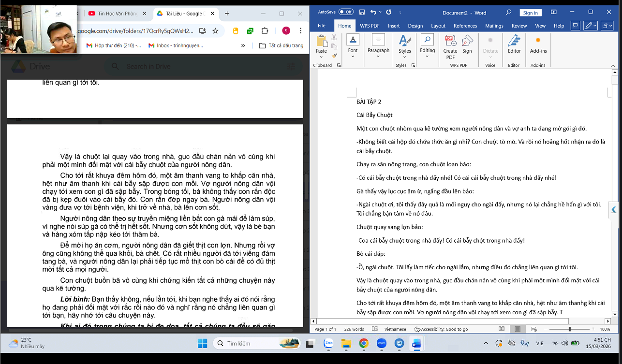Switch to the Tin Học Văn Phòng browser tab
Image resolution: width=622 pixels, height=364 pixels.
pyautogui.click(x=116, y=14)
